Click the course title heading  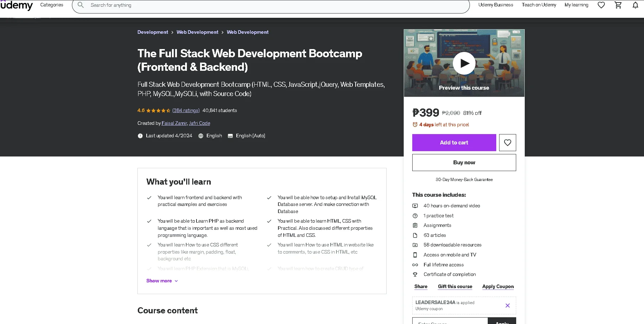[250, 60]
